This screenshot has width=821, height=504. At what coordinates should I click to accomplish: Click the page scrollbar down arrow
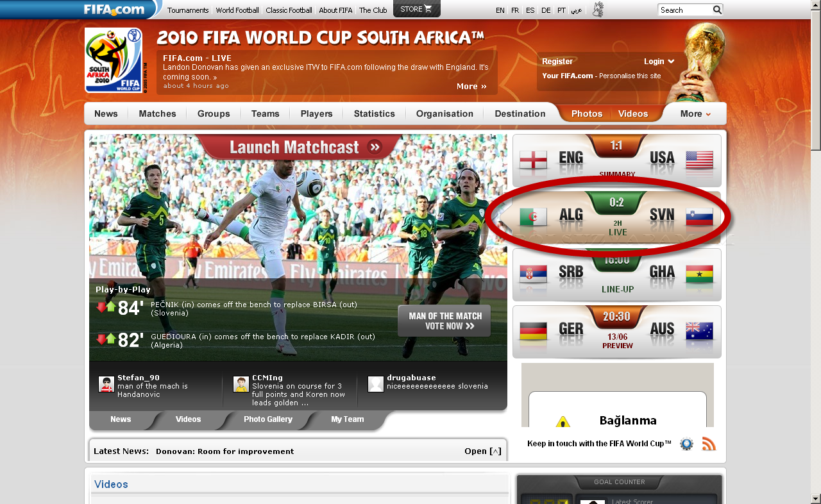[x=815, y=498]
